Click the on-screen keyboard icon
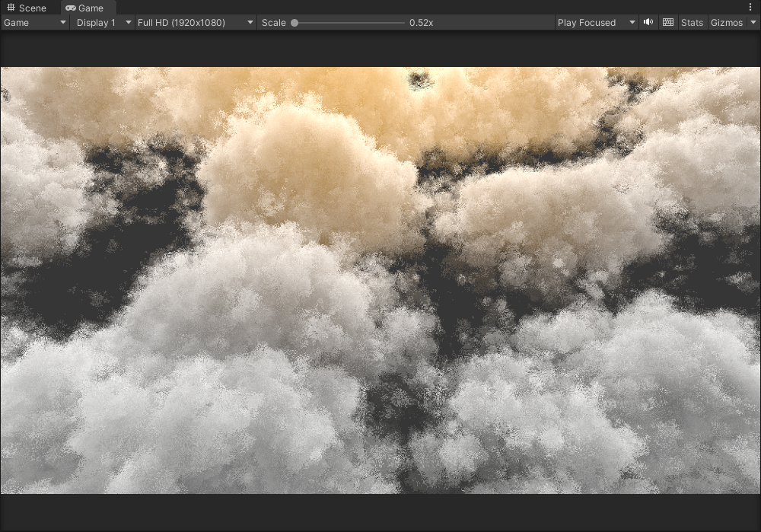Screen dimensions: 761x532 click(667, 22)
